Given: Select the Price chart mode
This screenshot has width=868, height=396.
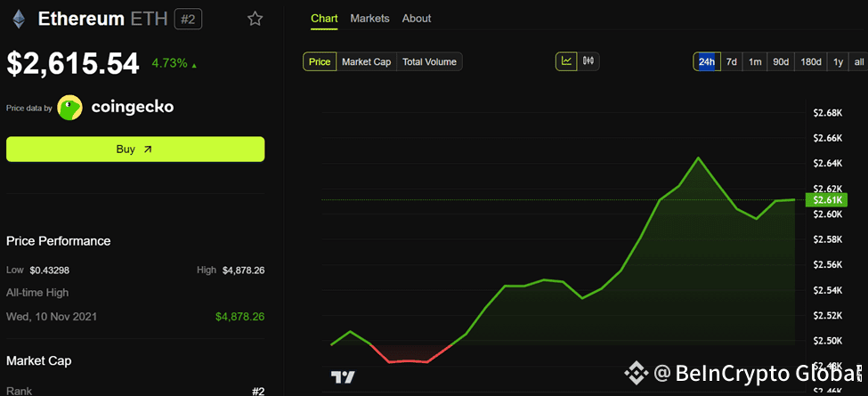Looking at the screenshot, I should click(x=320, y=62).
